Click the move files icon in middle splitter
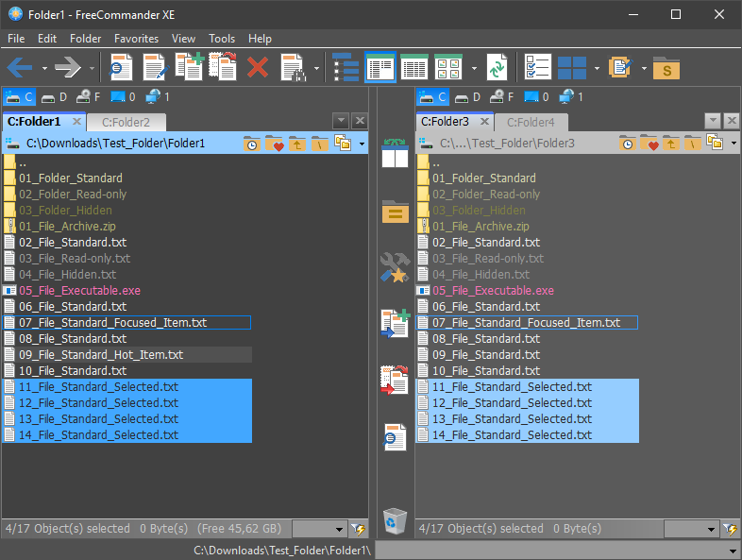 coord(395,380)
